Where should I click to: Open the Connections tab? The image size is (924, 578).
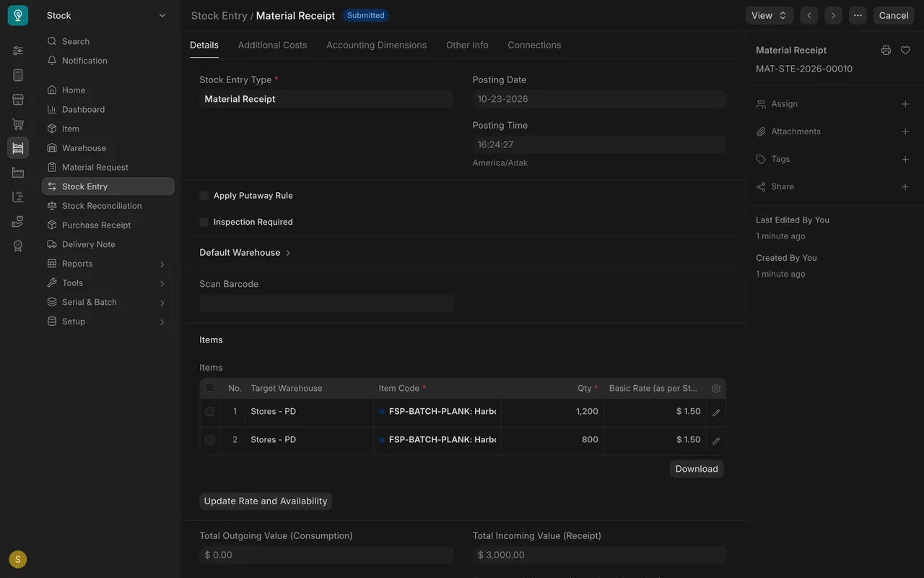tap(534, 45)
